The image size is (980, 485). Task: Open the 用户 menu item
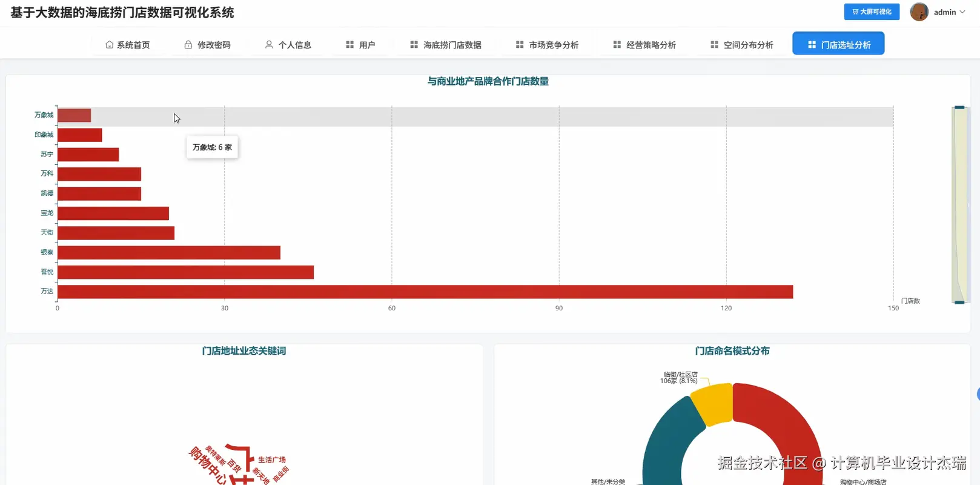click(360, 45)
